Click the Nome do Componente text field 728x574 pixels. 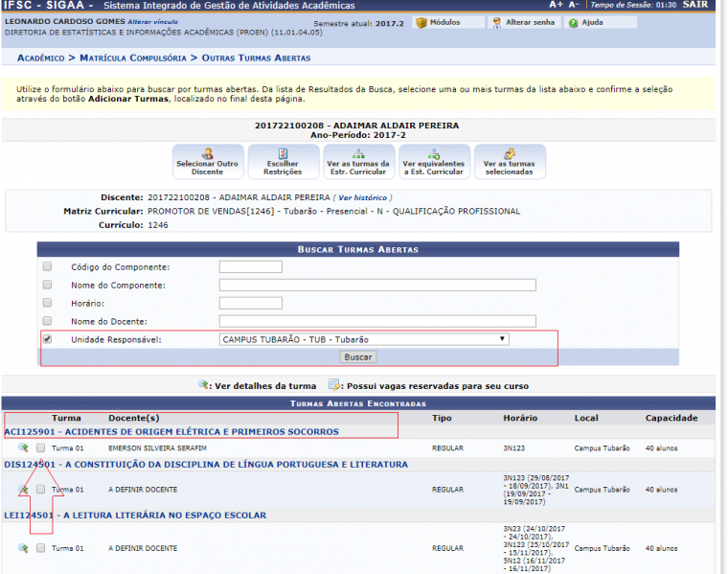click(377, 286)
